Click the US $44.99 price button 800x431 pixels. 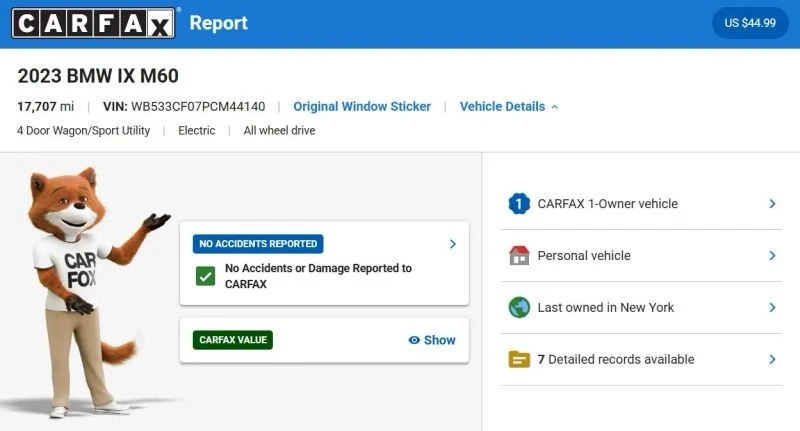[750, 23]
